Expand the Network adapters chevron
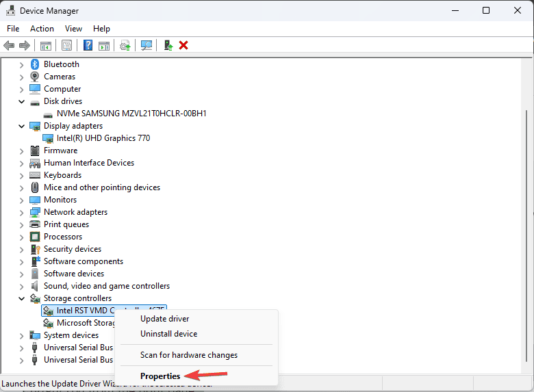This screenshot has width=534, height=392. 21,213
